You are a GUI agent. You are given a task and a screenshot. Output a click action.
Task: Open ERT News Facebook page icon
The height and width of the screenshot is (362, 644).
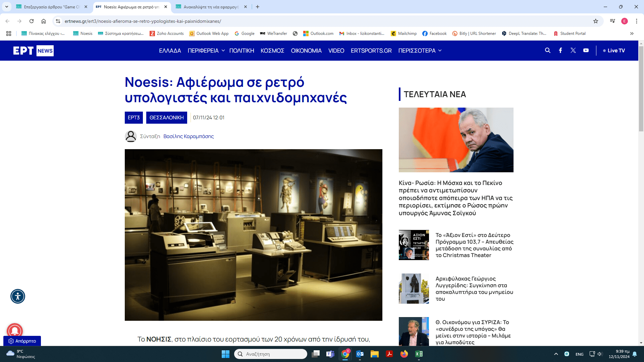tap(560, 51)
